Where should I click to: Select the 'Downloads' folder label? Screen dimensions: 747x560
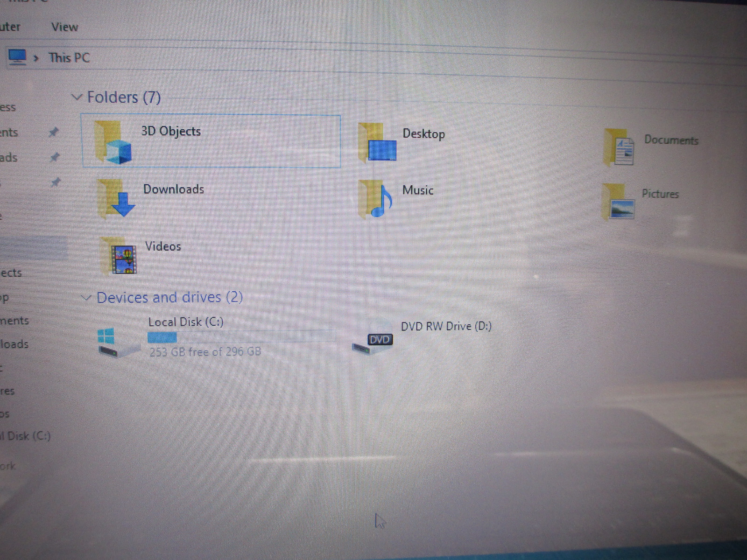pyautogui.click(x=174, y=189)
